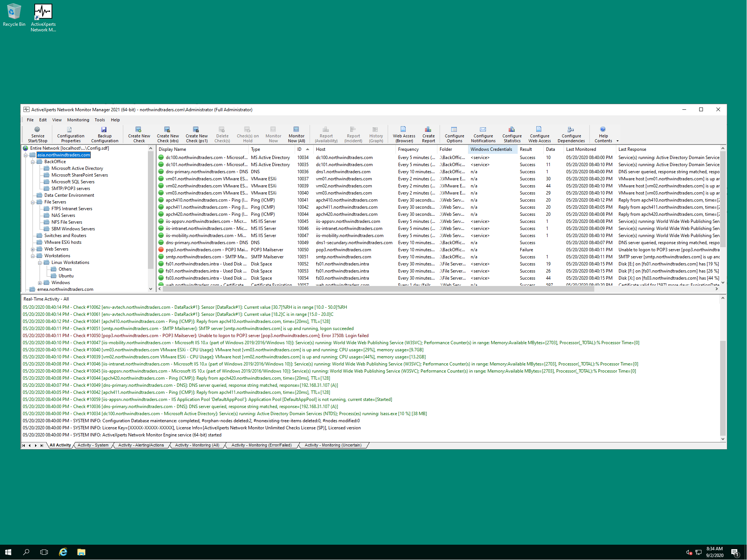This screenshot has width=747, height=560.
Task: Open Configure Options from the toolbar
Action: pyautogui.click(x=455, y=134)
